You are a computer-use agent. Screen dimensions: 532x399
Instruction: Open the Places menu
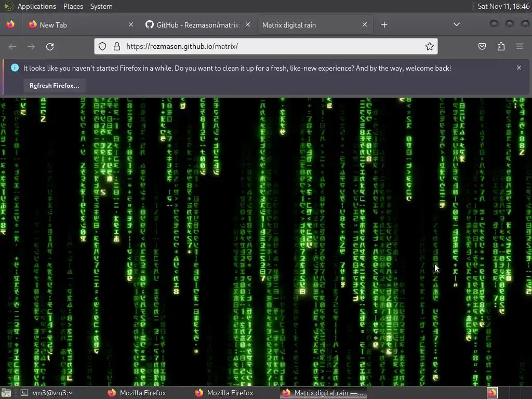click(x=73, y=6)
